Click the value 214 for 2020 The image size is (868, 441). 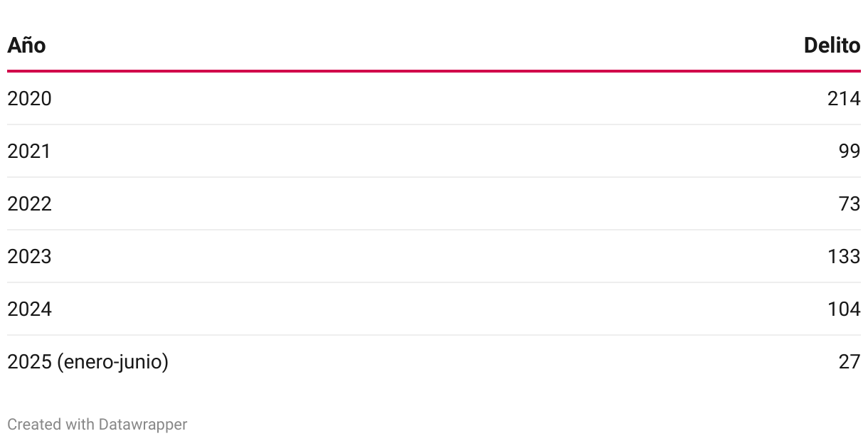[844, 98]
